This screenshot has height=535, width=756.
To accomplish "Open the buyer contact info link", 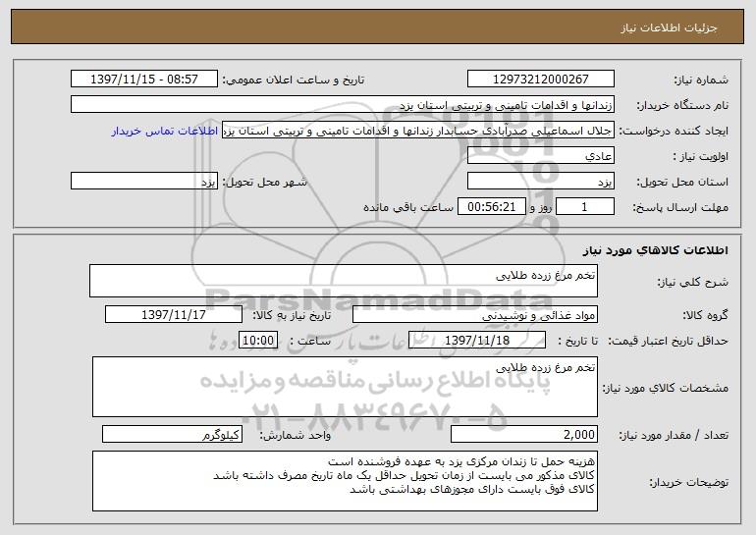I will 165,132.
